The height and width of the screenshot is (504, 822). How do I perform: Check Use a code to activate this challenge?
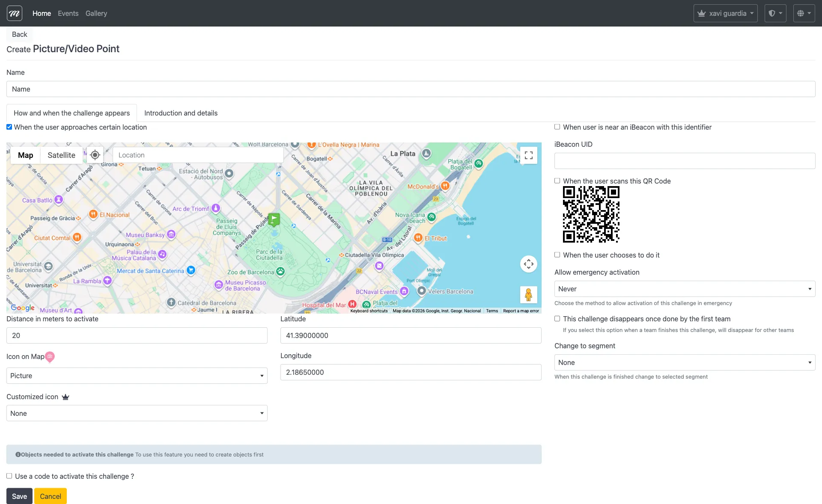(x=9, y=476)
